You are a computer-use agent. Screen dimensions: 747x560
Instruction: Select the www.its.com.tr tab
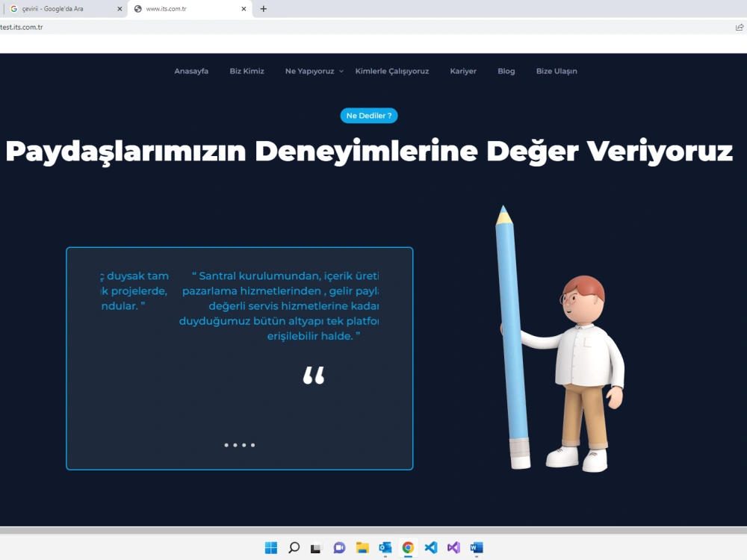pos(190,8)
